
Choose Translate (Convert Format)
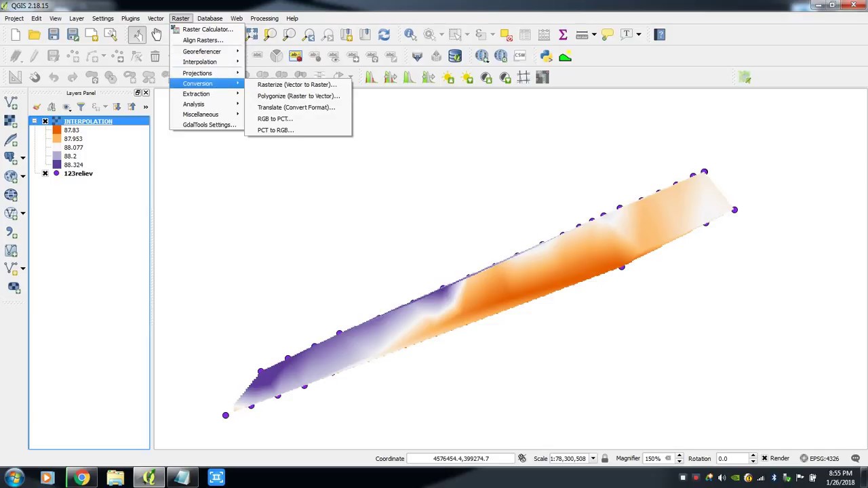tap(296, 108)
